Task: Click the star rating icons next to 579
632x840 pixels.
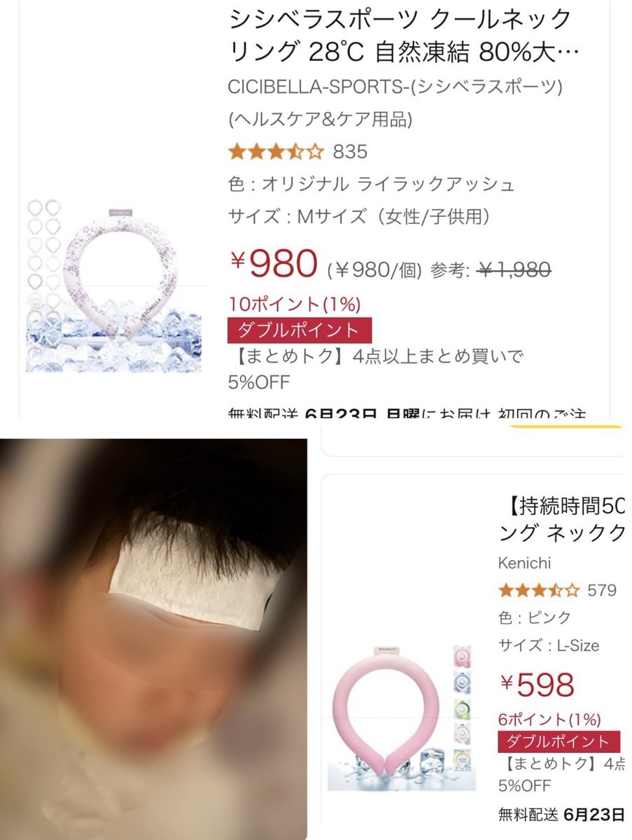Action: 539,590
